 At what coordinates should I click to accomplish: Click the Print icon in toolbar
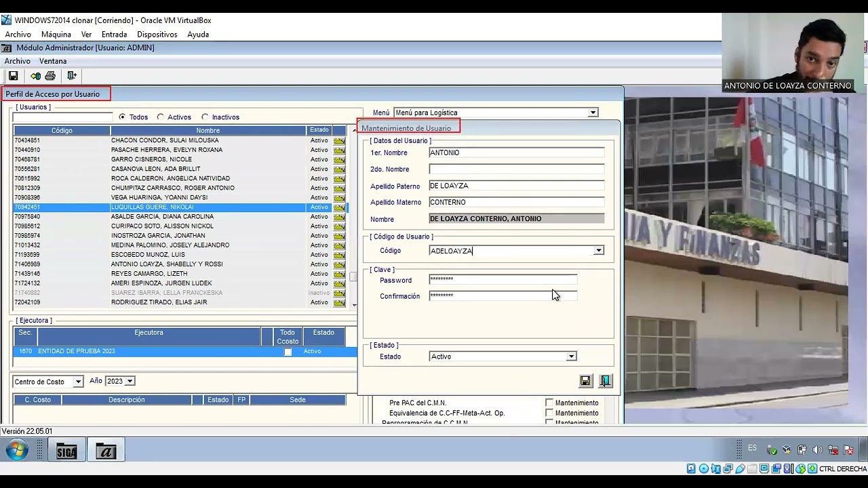click(x=50, y=76)
